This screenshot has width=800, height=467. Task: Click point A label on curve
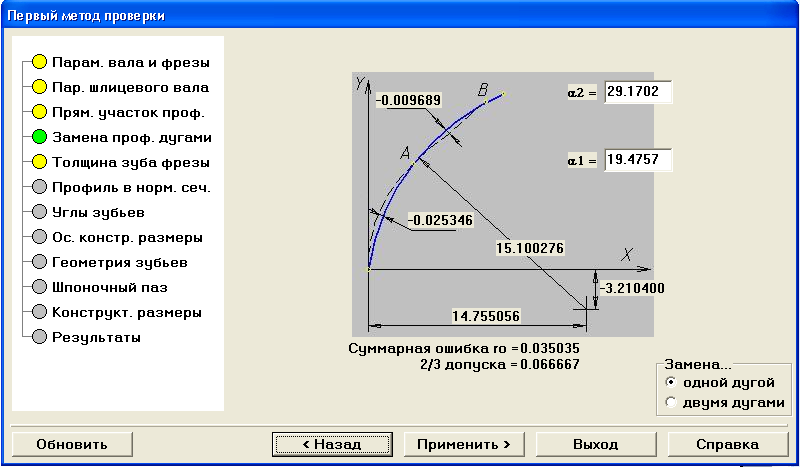[x=405, y=152]
